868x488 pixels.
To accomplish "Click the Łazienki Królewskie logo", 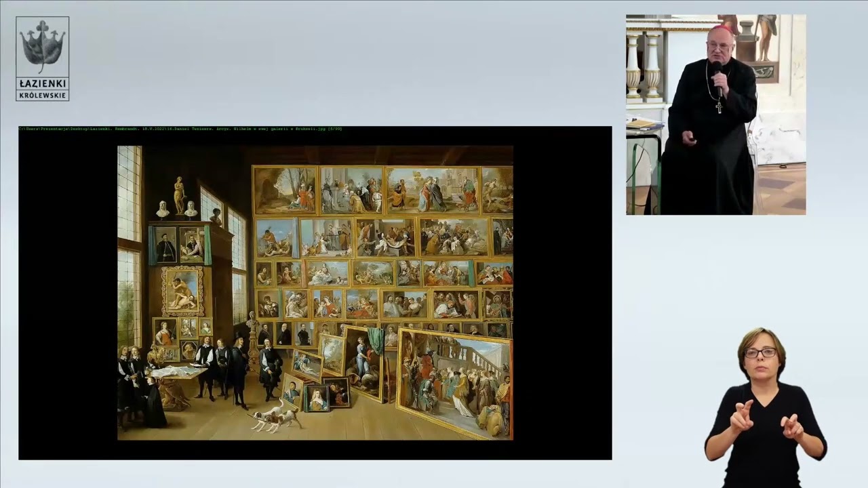I will click(43, 59).
